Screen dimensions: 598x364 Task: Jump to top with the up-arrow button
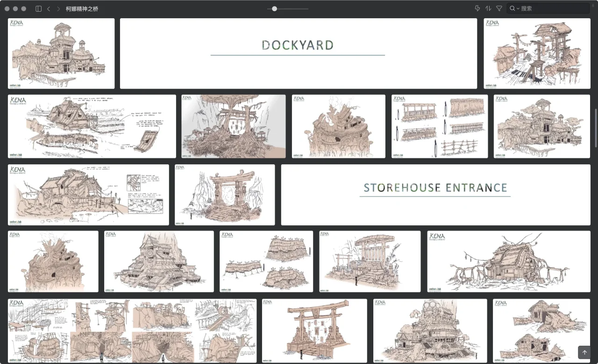584,352
